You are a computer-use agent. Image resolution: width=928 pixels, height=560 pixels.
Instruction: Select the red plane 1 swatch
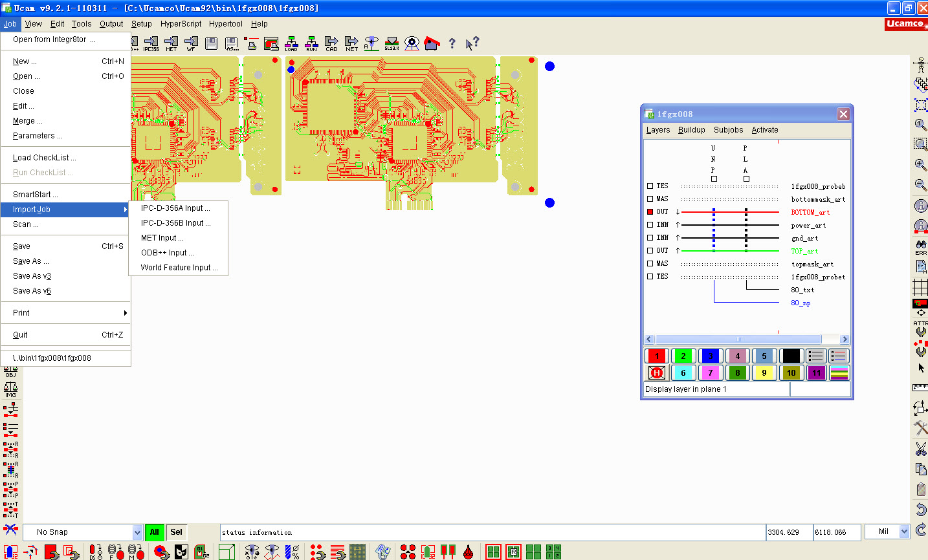tap(657, 356)
